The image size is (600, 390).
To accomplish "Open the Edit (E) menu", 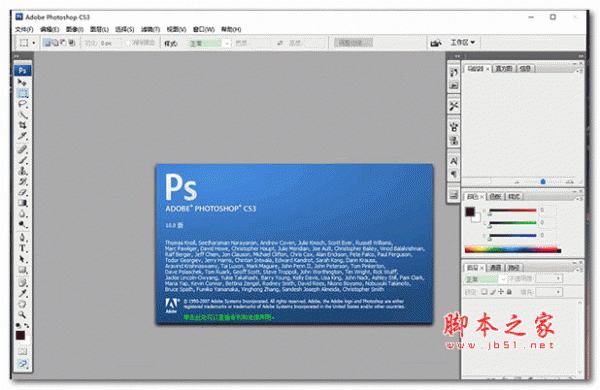I will (x=49, y=29).
